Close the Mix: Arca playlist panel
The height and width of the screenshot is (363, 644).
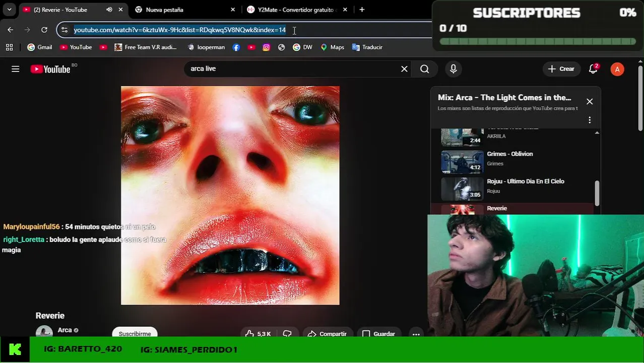pos(590,101)
